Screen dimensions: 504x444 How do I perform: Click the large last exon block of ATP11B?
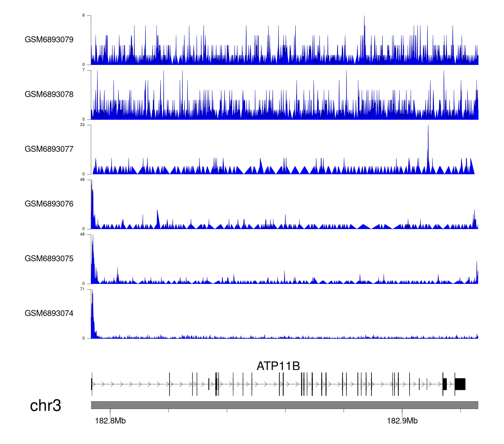point(460,384)
